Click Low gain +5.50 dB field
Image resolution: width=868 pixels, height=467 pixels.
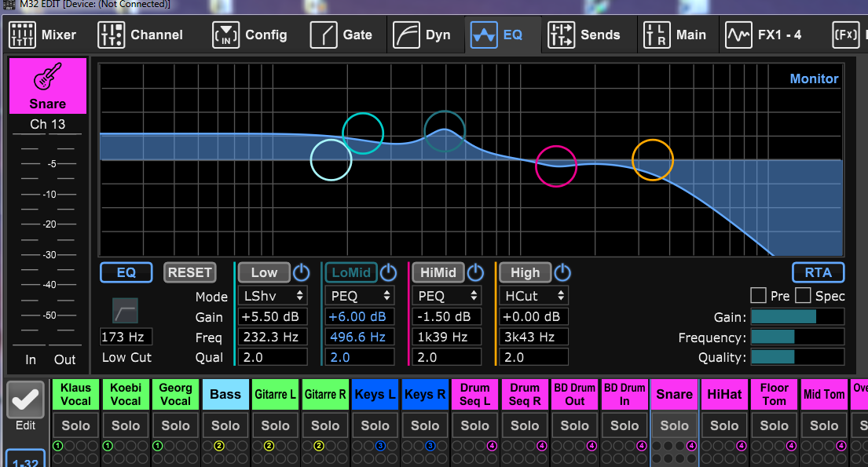pos(273,316)
